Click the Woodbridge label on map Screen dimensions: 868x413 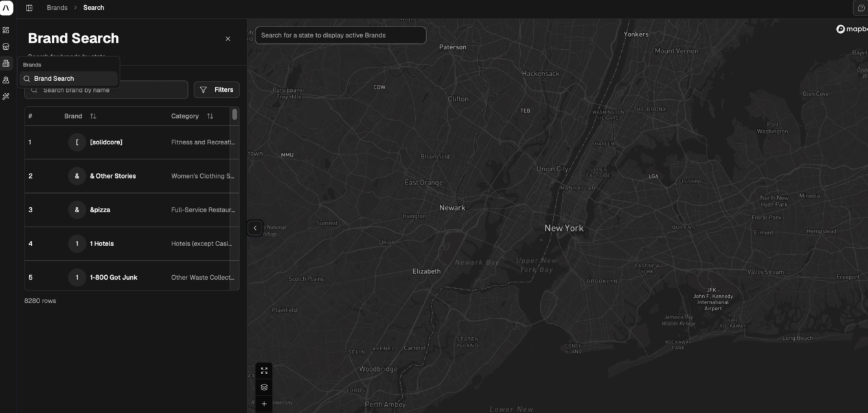point(378,369)
